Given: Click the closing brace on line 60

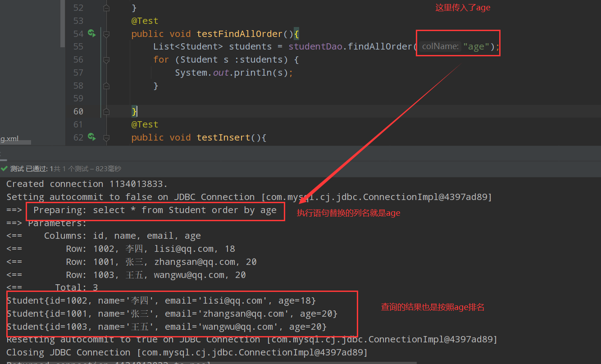Looking at the screenshot, I should coord(134,111).
